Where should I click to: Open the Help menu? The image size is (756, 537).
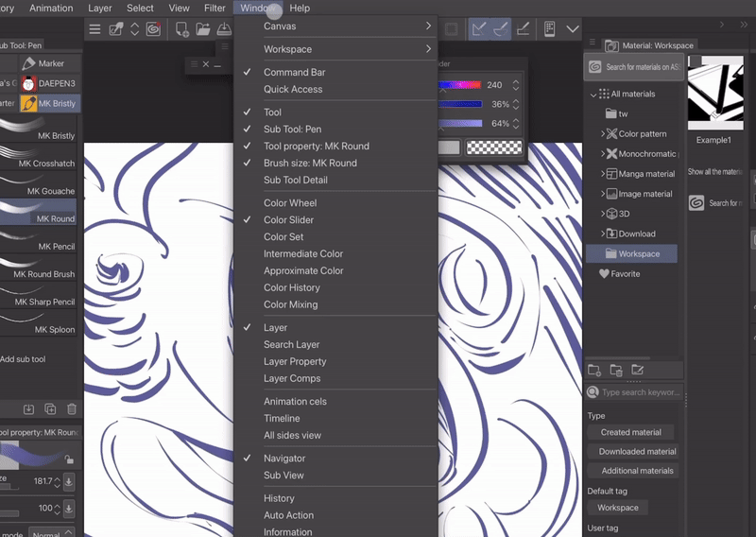pos(300,9)
